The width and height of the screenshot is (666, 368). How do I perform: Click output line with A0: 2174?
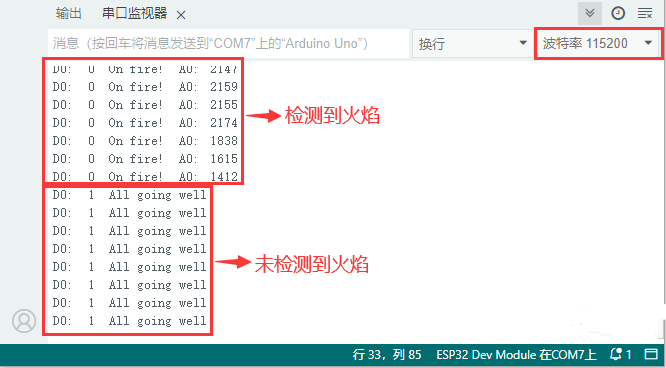145,123
